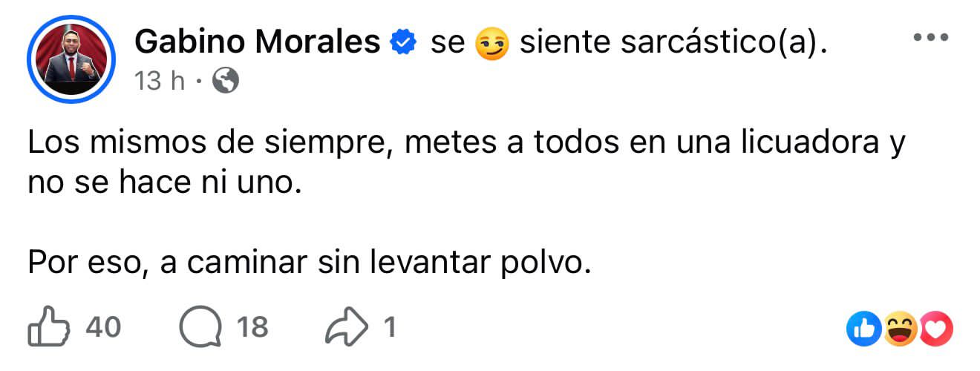Click the smirking feeling emoji
Viewport: 980px width, 371px height.
coord(491,45)
